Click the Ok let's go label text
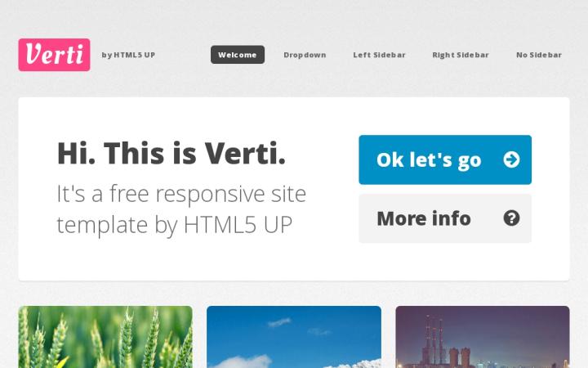The image size is (588, 368). pos(429,160)
